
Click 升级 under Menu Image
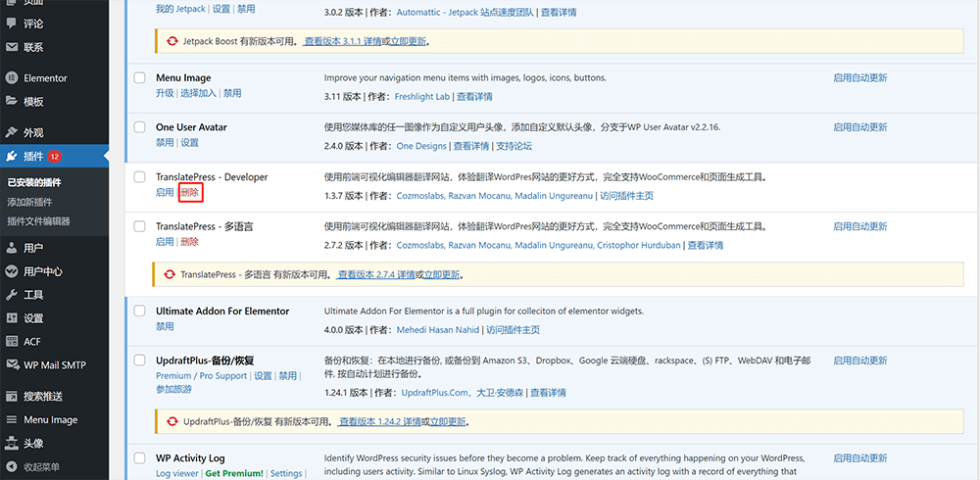pyautogui.click(x=165, y=93)
